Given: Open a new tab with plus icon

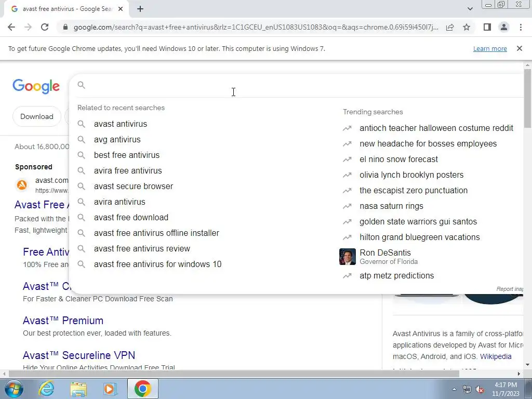Looking at the screenshot, I should [x=140, y=9].
